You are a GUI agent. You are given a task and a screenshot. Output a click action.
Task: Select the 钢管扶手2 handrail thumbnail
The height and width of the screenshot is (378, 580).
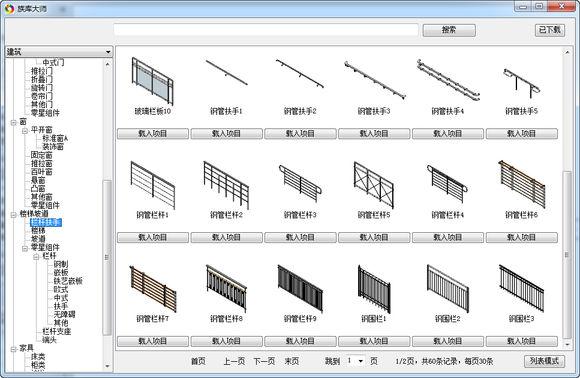point(300,73)
